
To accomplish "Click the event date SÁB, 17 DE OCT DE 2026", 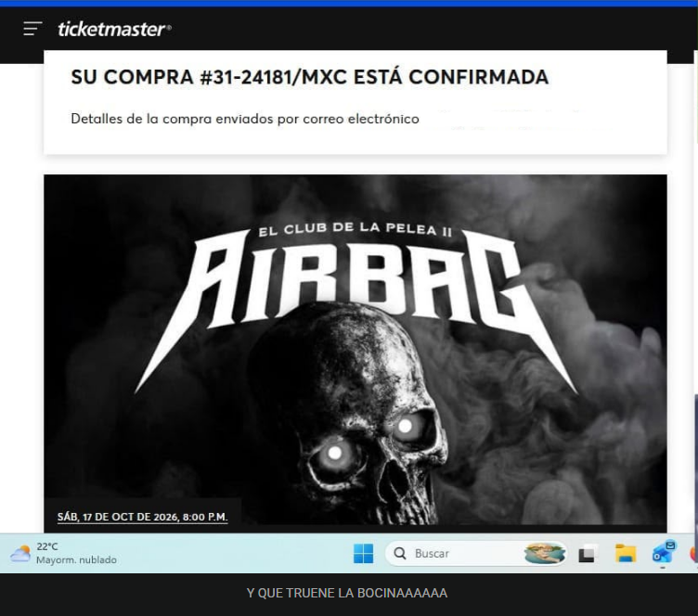I will coord(142,517).
